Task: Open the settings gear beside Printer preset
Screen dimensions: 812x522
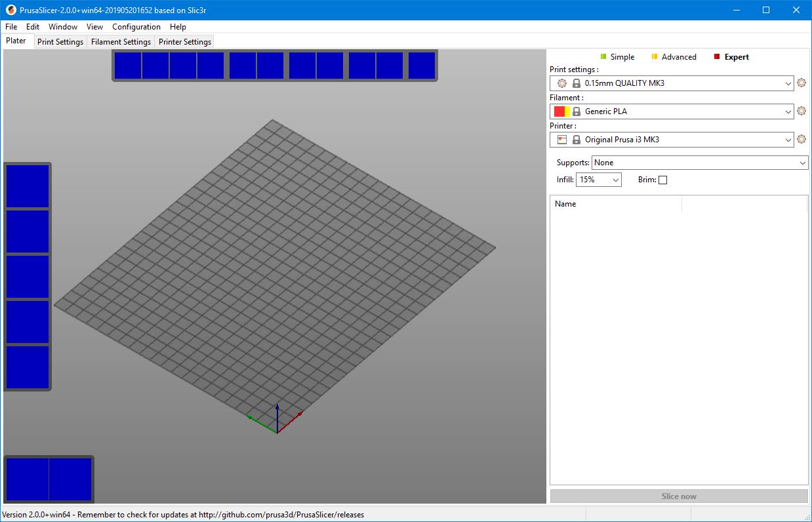Action: (801, 139)
